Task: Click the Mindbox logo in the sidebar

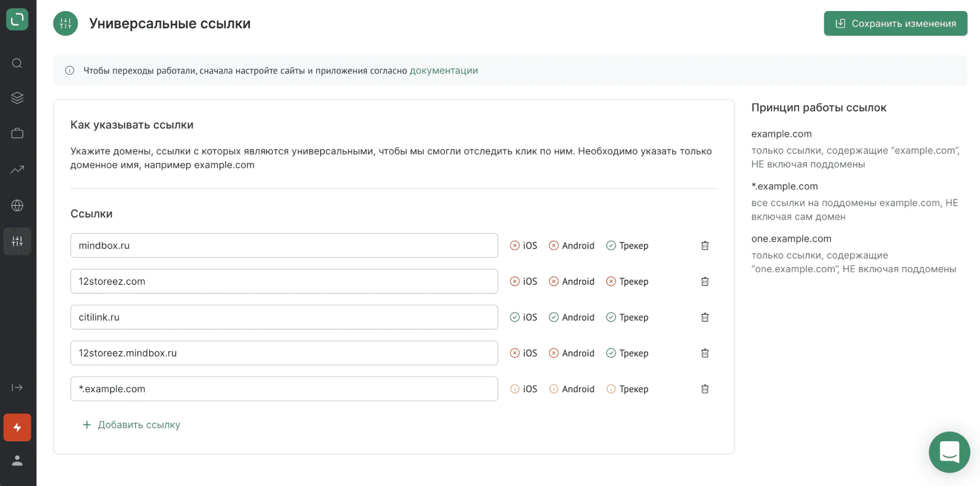Action: [x=17, y=20]
